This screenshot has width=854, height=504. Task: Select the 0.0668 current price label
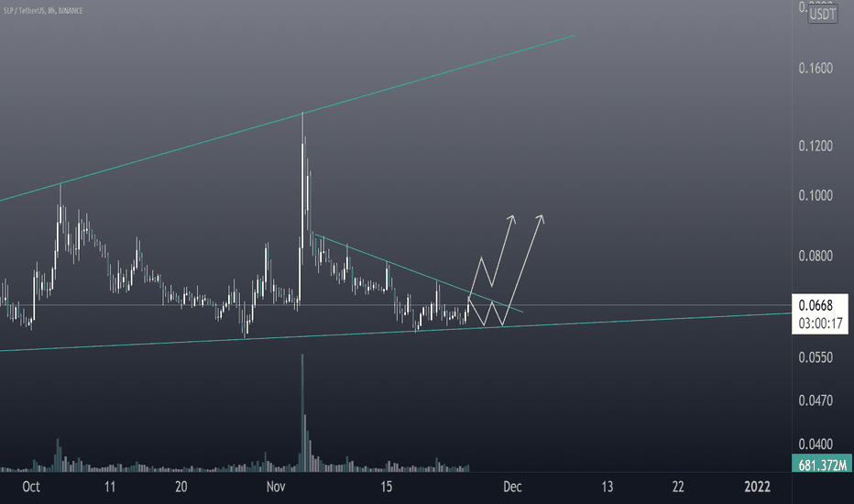click(816, 305)
